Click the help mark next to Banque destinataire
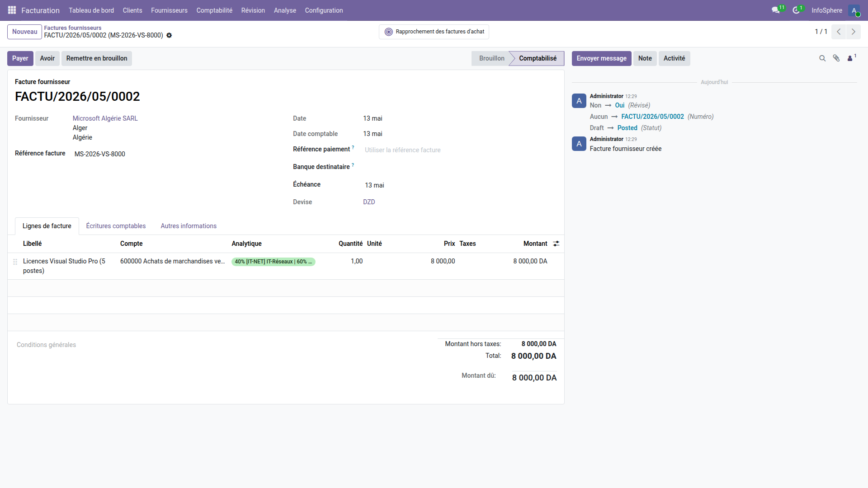This screenshot has height=488, width=868. tap(353, 165)
